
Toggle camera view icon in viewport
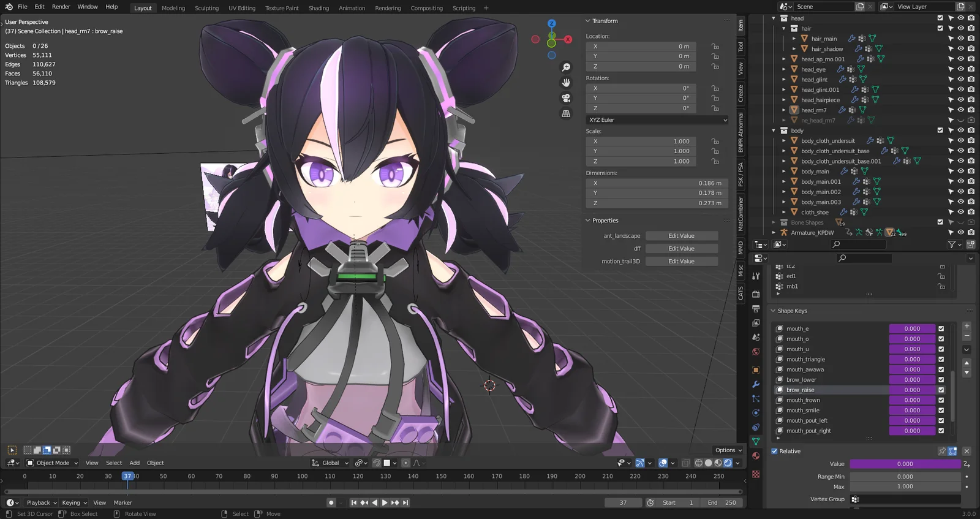[x=566, y=98]
